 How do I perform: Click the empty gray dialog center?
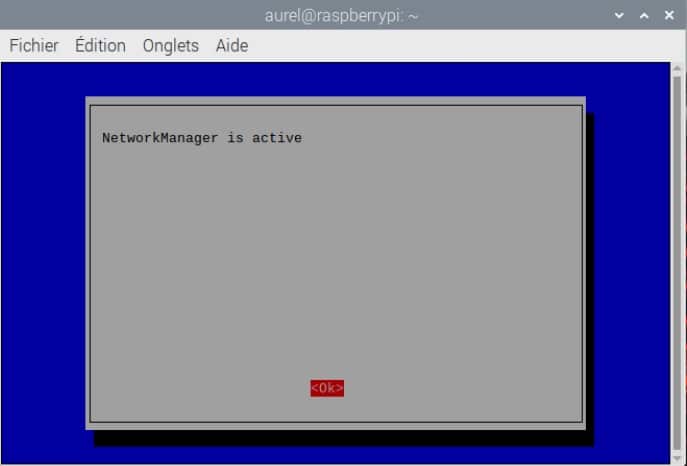(335, 260)
